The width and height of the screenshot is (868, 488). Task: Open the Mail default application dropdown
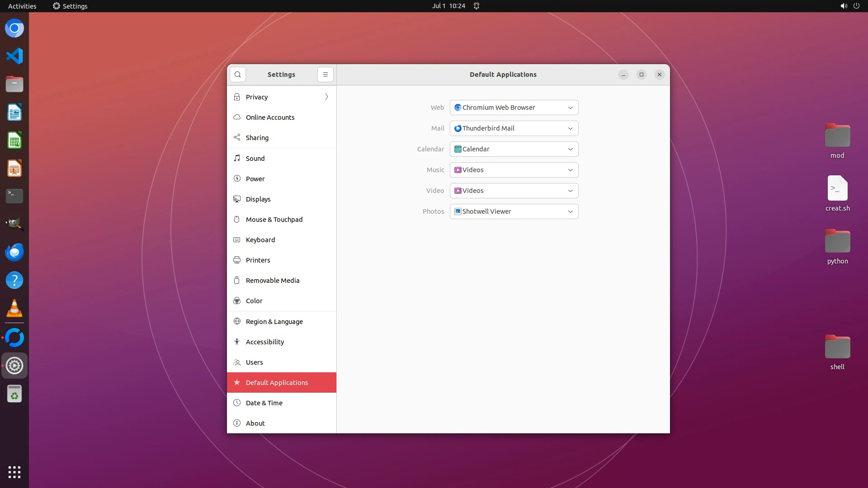[x=514, y=128]
